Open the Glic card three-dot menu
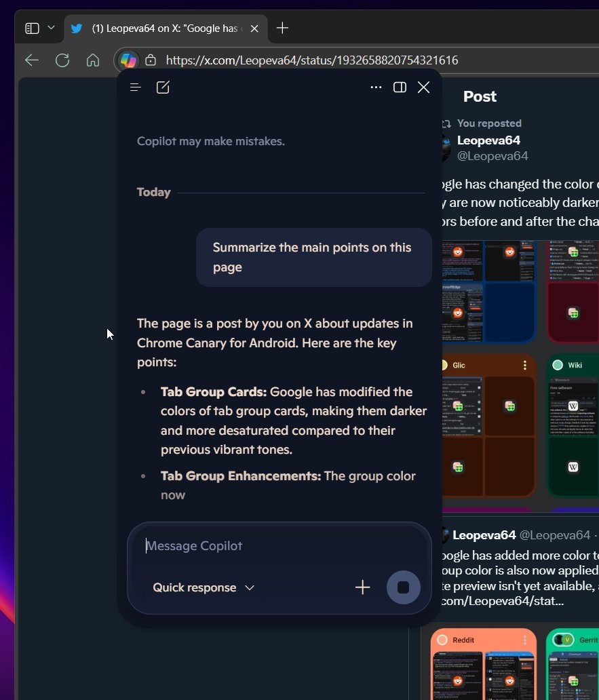This screenshot has width=599, height=700. pos(525,365)
